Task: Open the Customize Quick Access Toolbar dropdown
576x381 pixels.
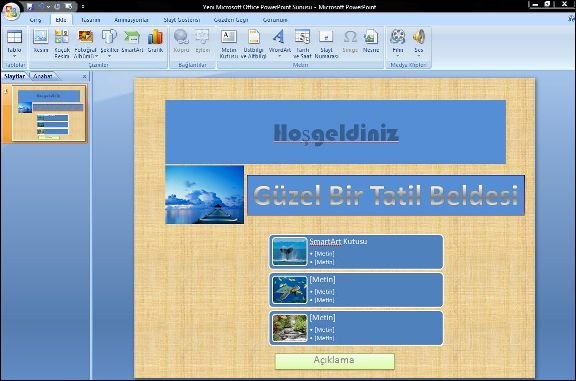Action: click(x=83, y=7)
